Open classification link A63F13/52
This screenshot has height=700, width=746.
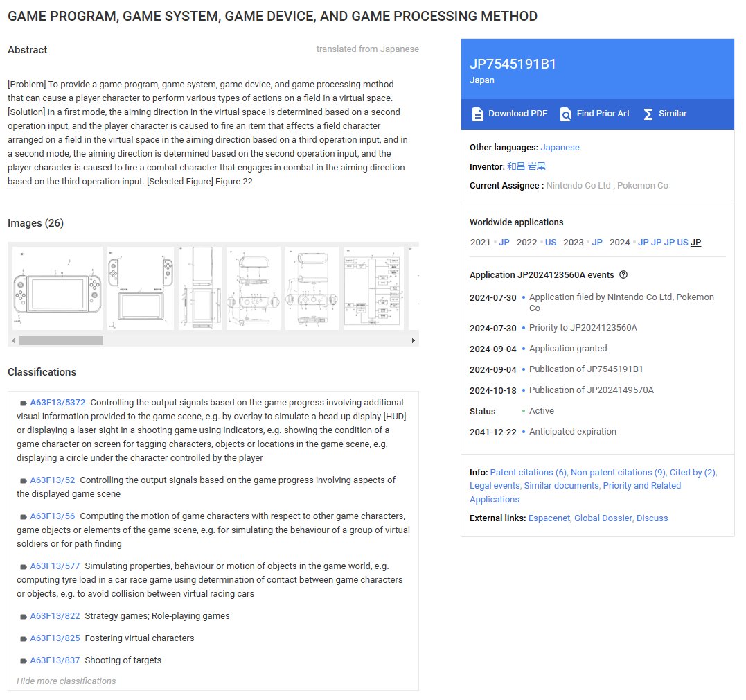(x=53, y=480)
